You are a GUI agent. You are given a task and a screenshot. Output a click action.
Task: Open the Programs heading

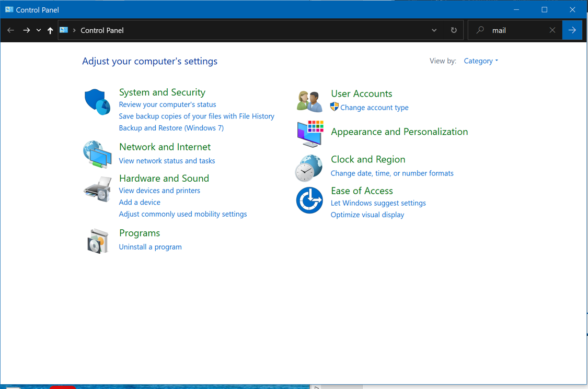[140, 233]
